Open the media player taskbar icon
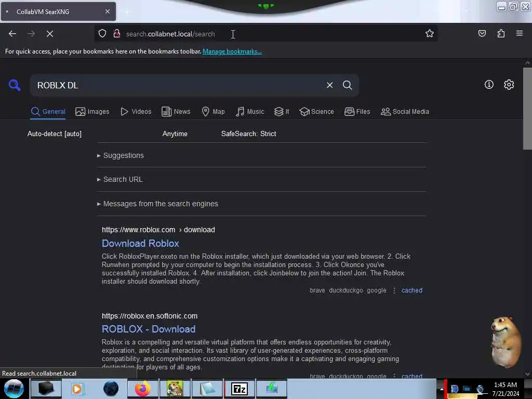Image resolution: width=532 pixels, height=399 pixels. pos(78,389)
